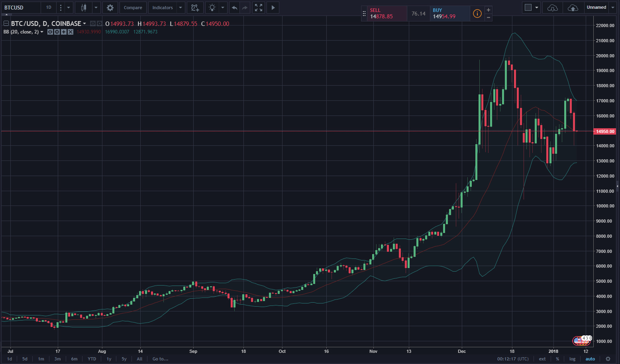The image size is (620, 364).
Task: Open BB (20, close, 2) legend dropdown
Action: (x=42, y=32)
